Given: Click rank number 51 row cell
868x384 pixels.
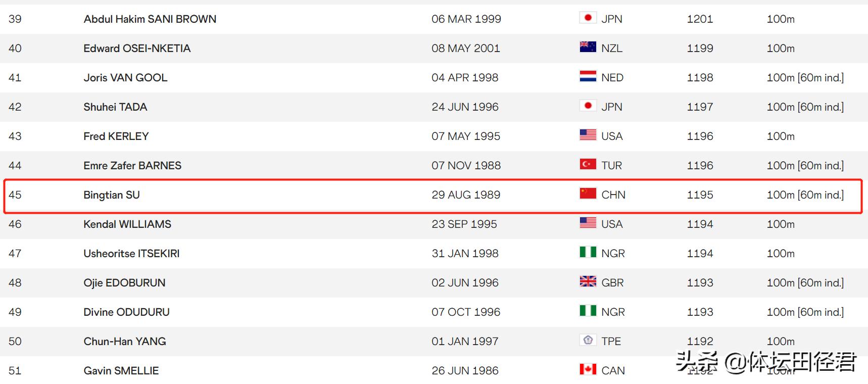Looking at the screenshot, I should [15, 371].
